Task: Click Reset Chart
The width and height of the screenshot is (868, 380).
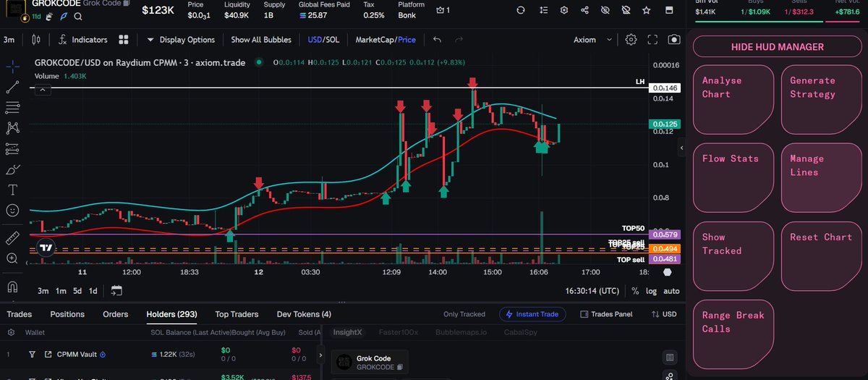Action: tap(821, 256)
